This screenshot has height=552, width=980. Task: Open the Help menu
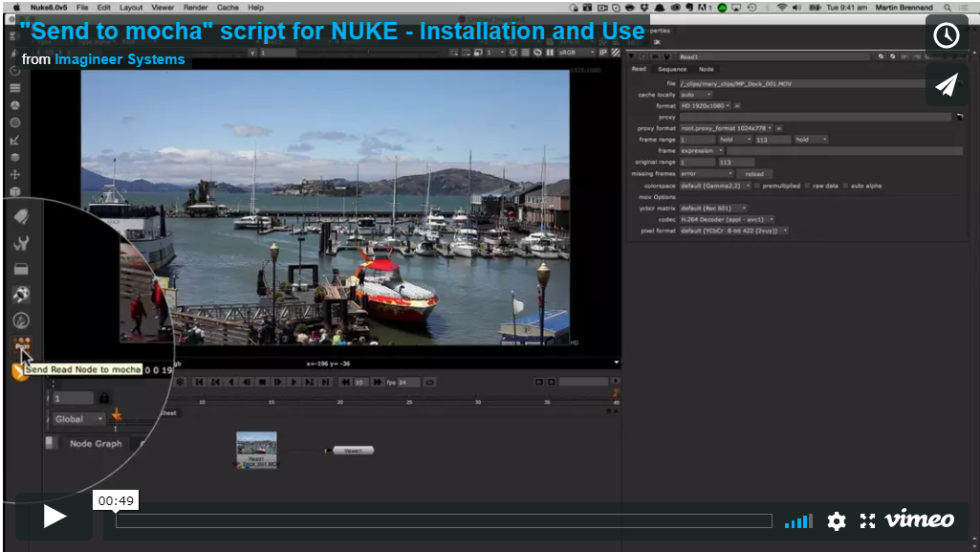[x=255, y=8]
